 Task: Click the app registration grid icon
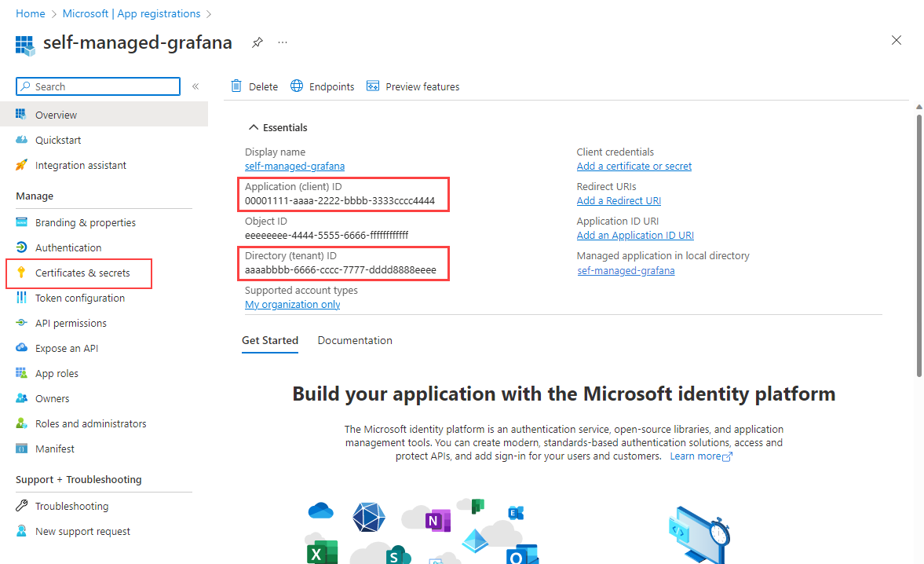coord(25,46)
